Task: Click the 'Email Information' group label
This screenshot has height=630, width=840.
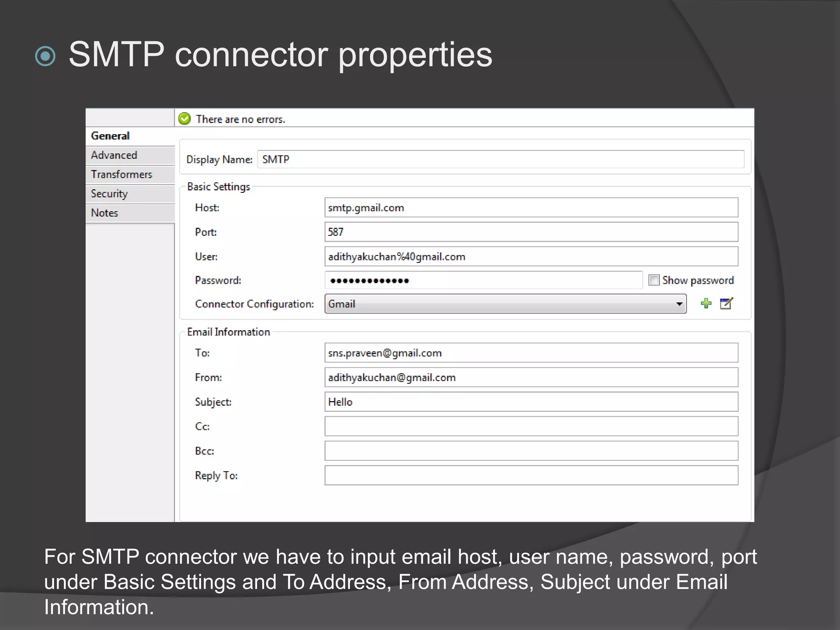Action: (228, 332)
